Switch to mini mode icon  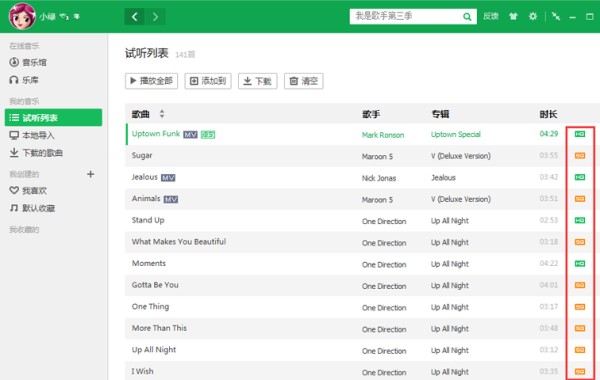[x=556, y=16]
